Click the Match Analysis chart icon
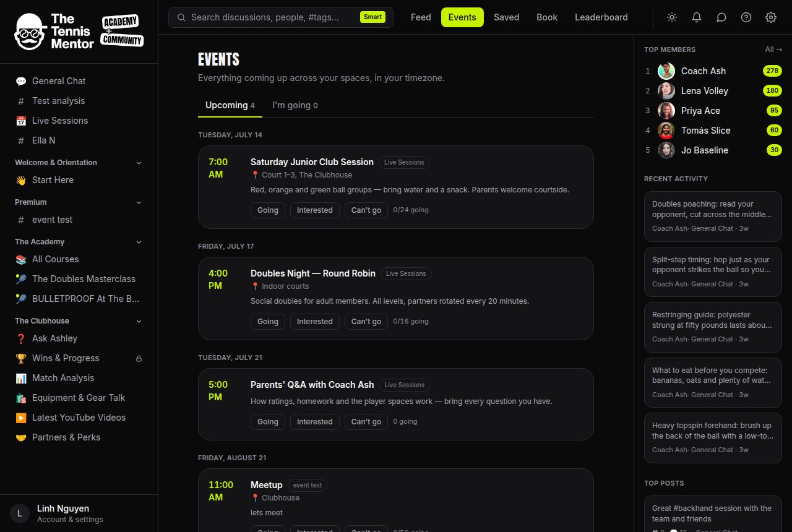The width and height of the screenshot is (792, 532). pos(21,378)
